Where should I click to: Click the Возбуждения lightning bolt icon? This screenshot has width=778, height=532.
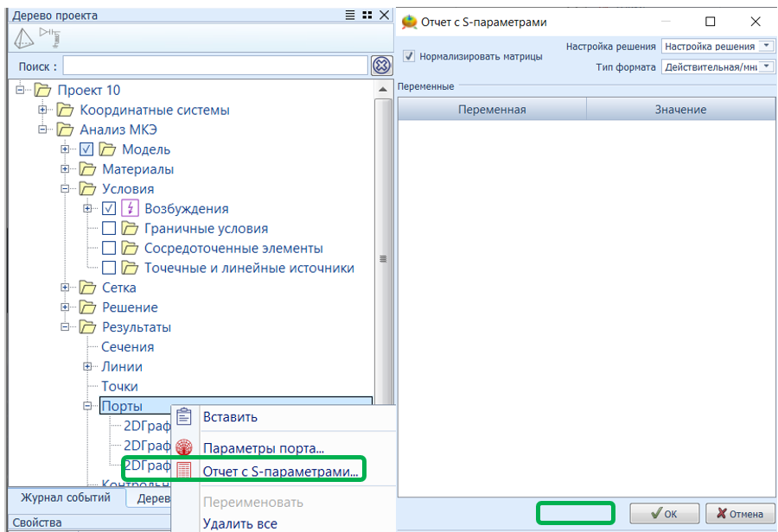click(x=130, y=208)
